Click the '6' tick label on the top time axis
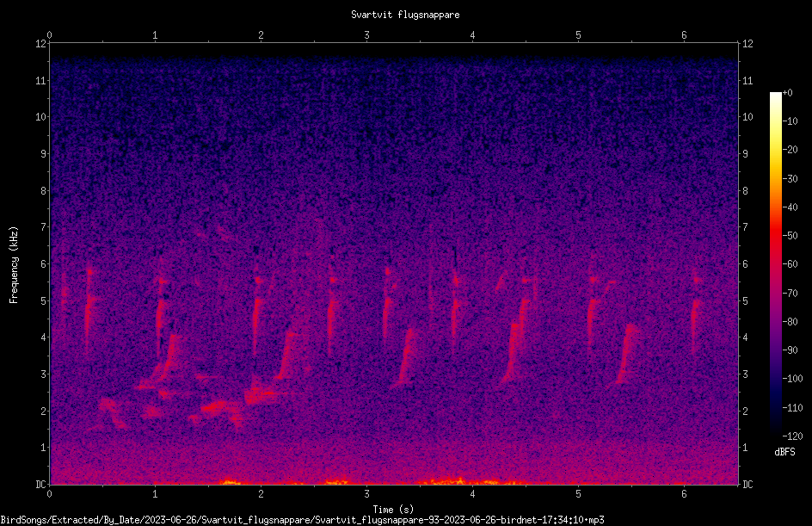Viewport: 812px width, 526px height. (x=684, y=35)
